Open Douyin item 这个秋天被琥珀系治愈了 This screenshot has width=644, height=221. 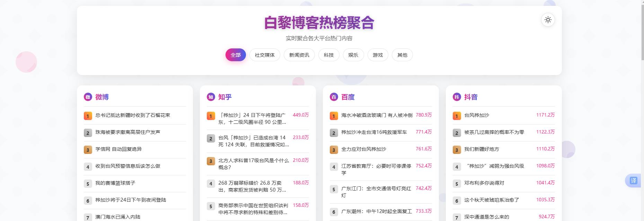coord(492,200)
